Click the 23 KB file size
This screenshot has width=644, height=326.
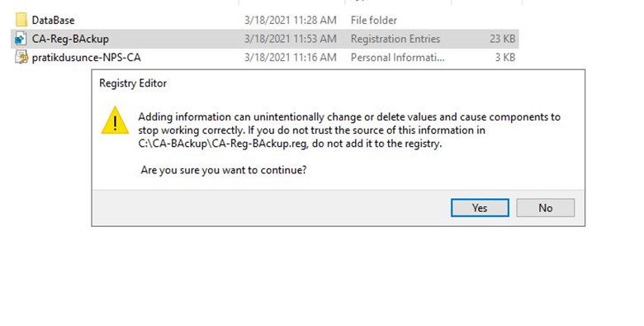point(502,39)
